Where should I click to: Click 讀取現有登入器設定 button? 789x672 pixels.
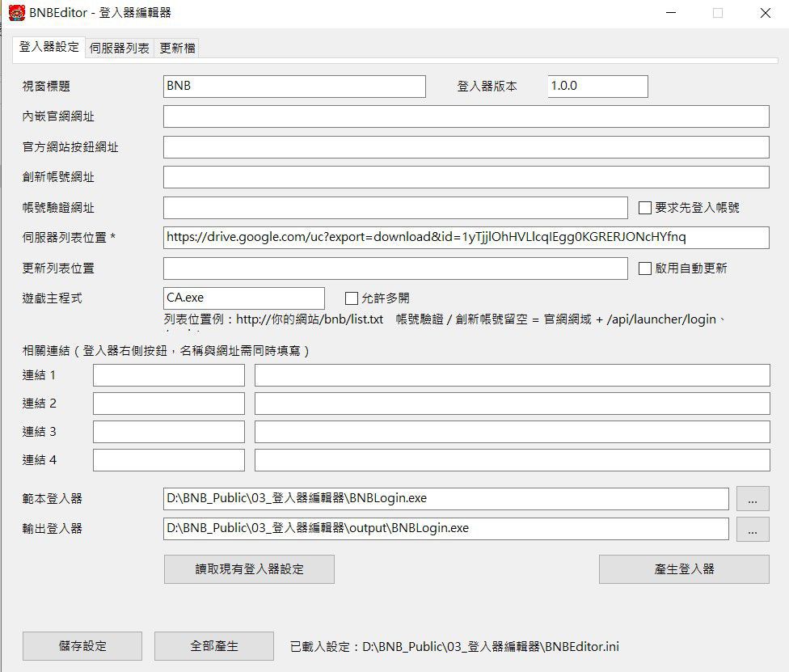coord(249,569)
